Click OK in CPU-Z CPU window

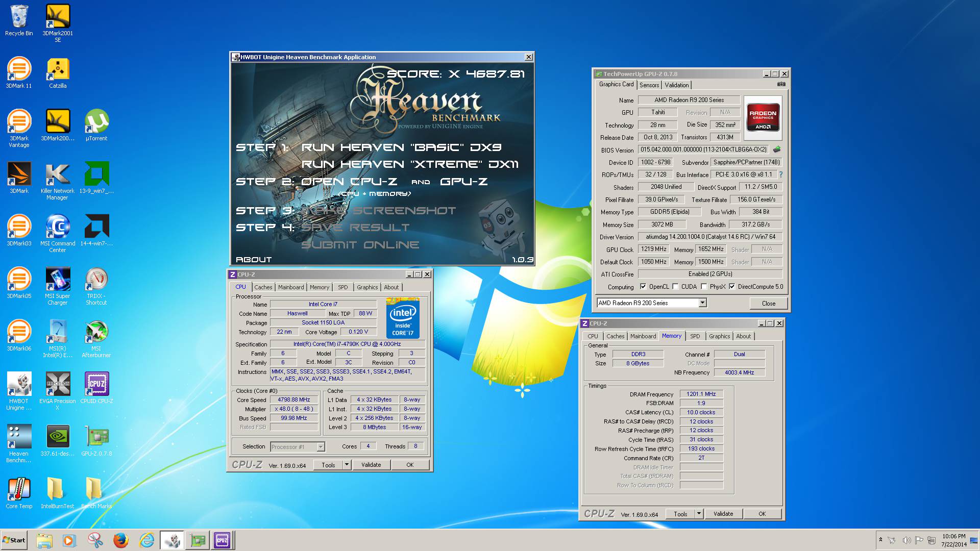pyautogui.click(x=410, y=465)
